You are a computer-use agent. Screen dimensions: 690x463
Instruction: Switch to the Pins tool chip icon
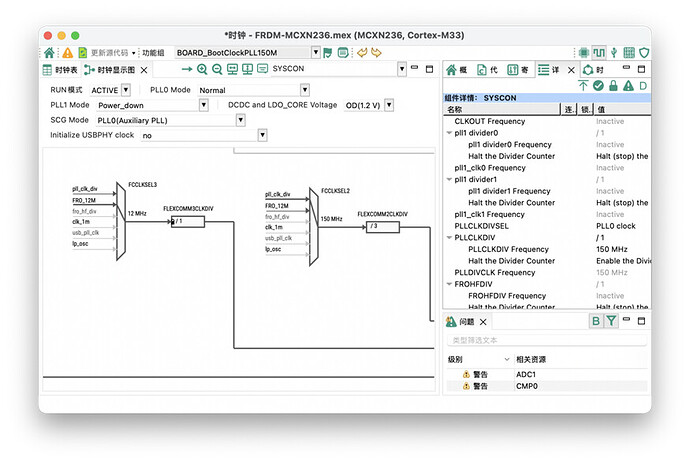584,53
